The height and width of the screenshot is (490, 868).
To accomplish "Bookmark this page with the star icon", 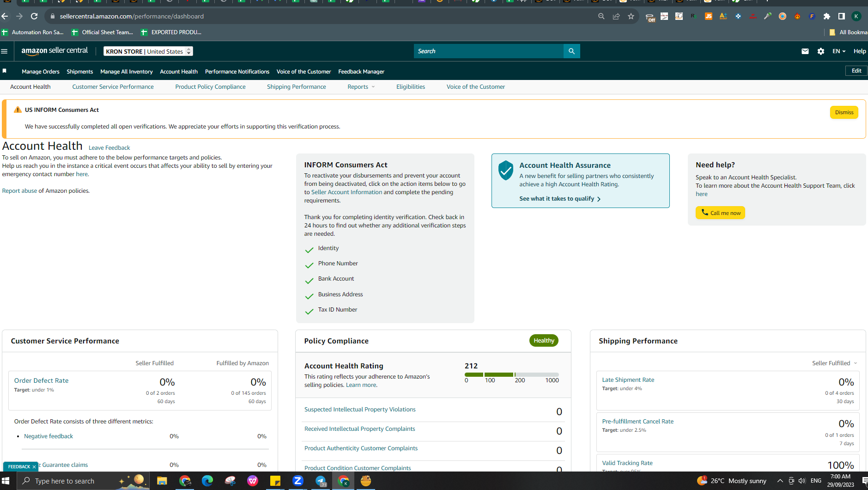I will click(x=631, y=16).
